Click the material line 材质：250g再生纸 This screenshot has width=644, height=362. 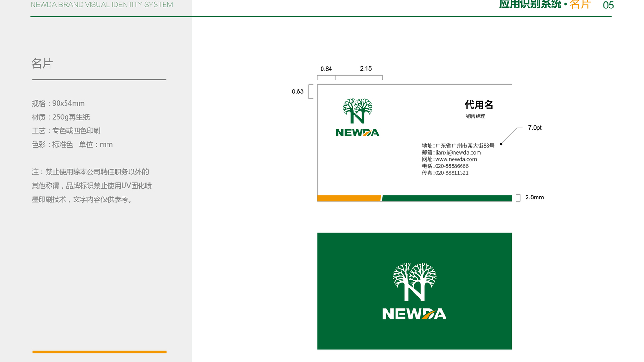(61, 117)
